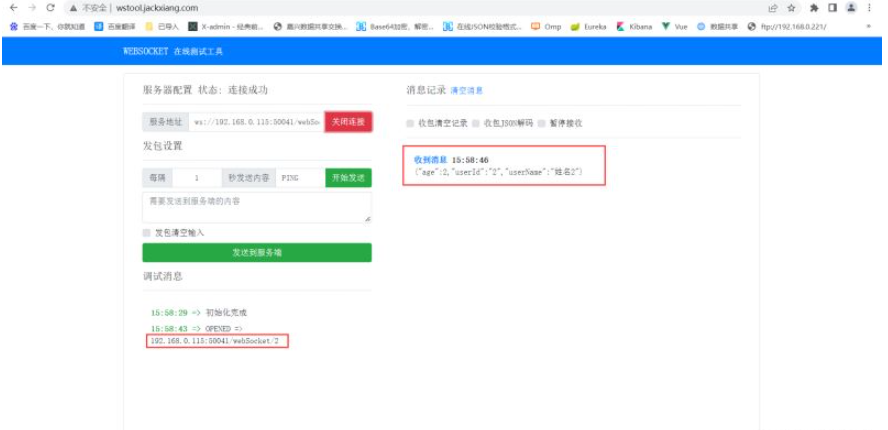Click the 调试消息 heading
This screenshot has width=888, height=430.
[163, 276]
